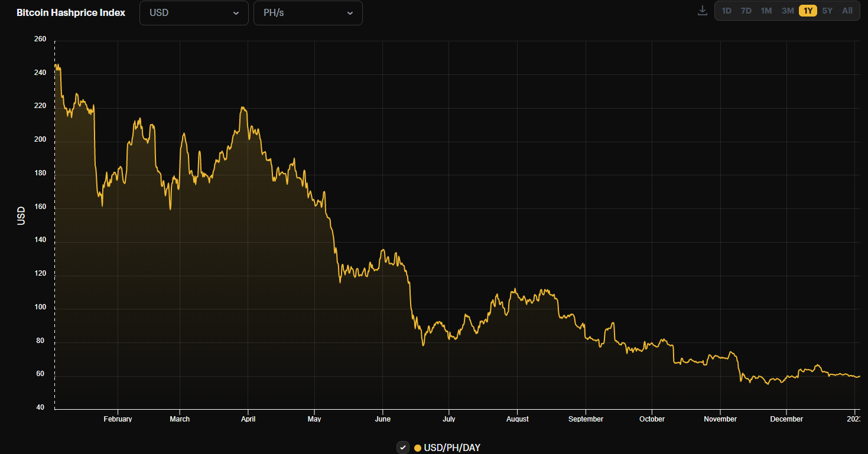Select the 1Y time range

(x=808, y=11)
